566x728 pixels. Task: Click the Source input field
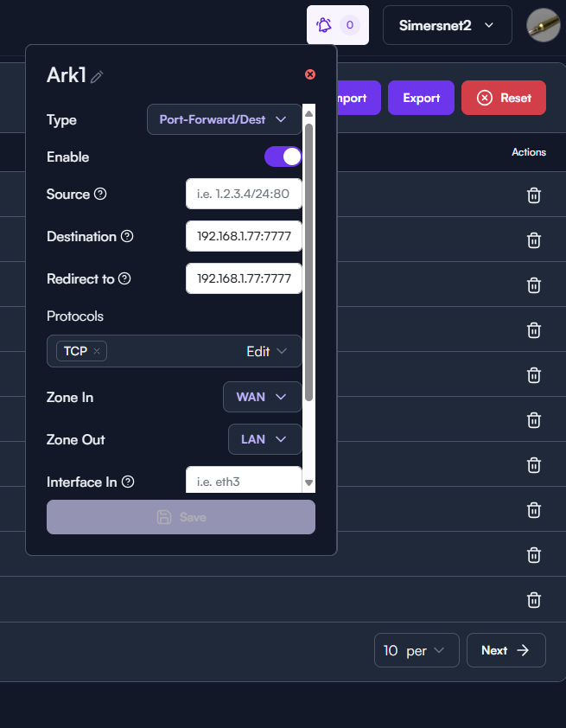pyautogui.click(x=244, y=194)
